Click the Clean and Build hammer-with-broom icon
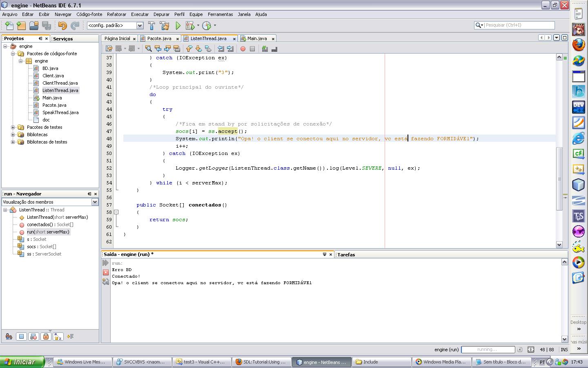Screen dimensions: 588x368 [165, 26]
